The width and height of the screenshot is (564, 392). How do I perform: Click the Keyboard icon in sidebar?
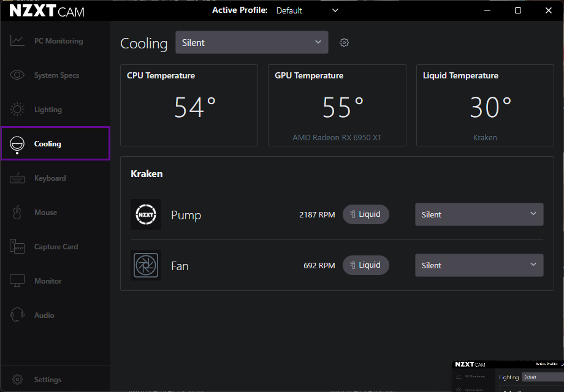[17, 178]
